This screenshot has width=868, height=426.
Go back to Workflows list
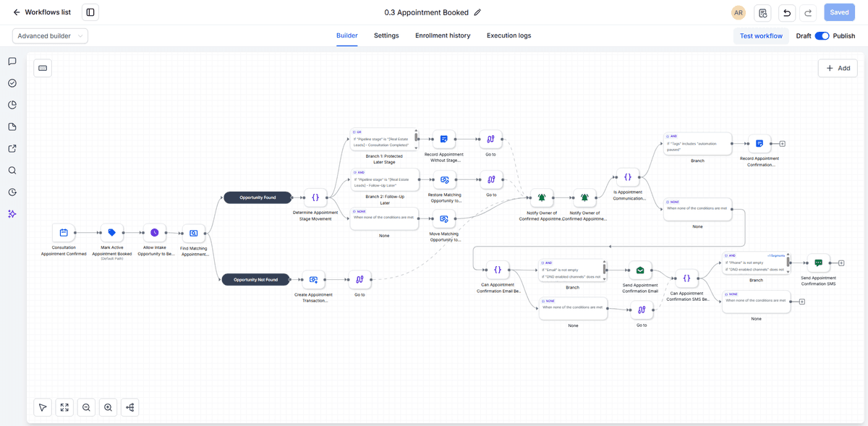click(x=41, y=12)
